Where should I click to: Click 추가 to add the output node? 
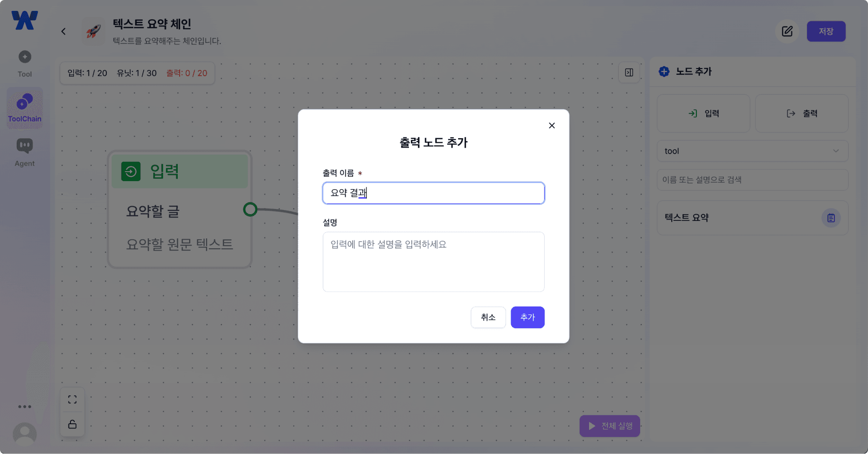[x=527, y=317]
